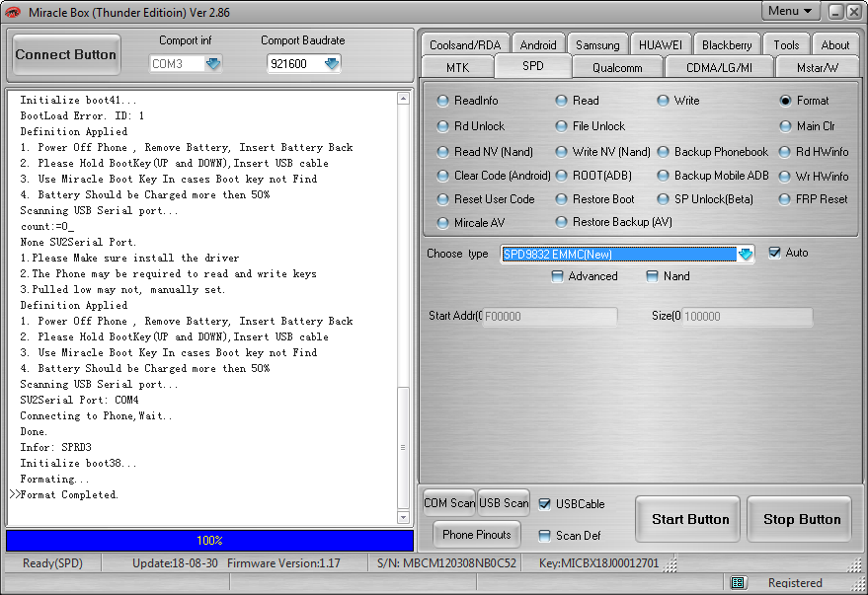Select the SPD tab
This screenshot has height=595, width=868.
pos(533,66)
